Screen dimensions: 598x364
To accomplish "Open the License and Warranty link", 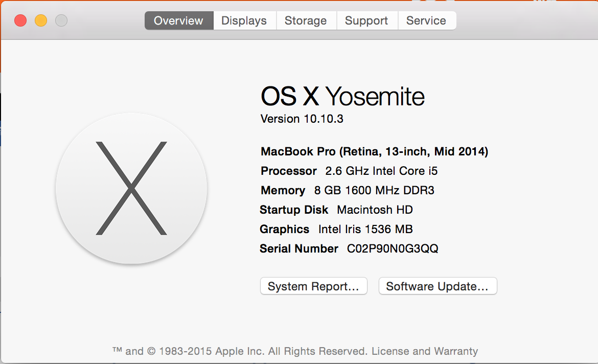I will (425, 351).
